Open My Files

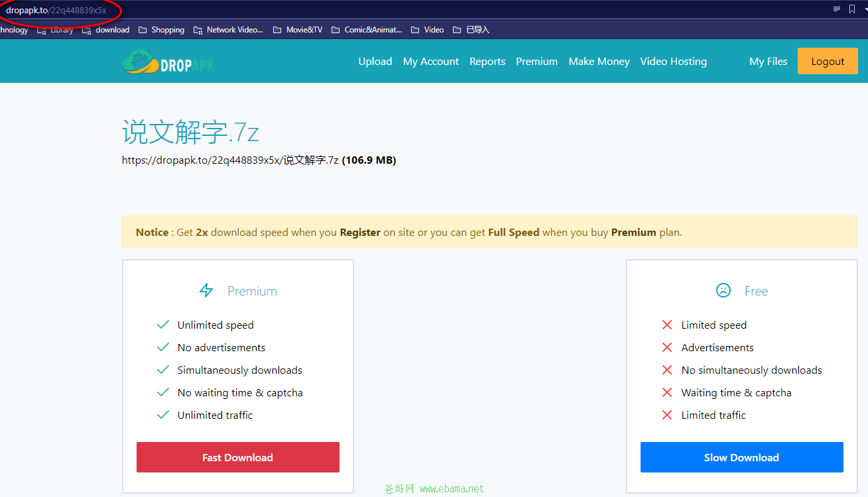tap(769, 61)
